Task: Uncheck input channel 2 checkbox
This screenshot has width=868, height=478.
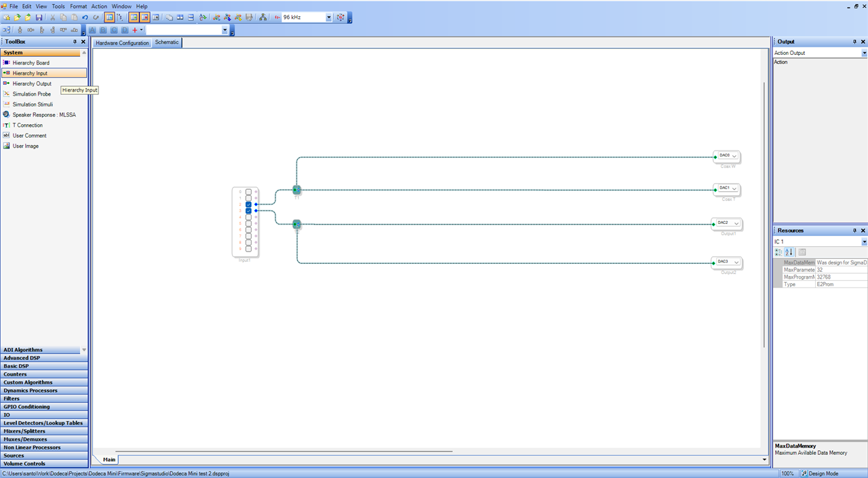Action: (249, 204)
